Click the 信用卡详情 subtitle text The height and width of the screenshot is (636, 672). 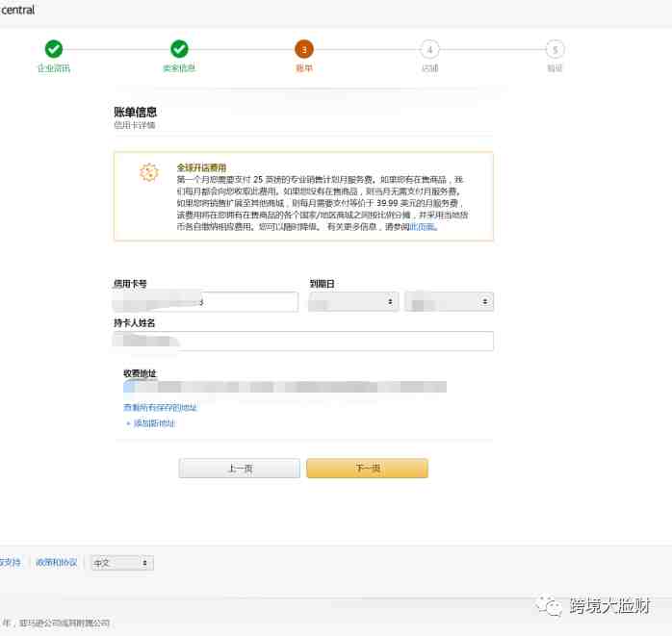[135, 125]
